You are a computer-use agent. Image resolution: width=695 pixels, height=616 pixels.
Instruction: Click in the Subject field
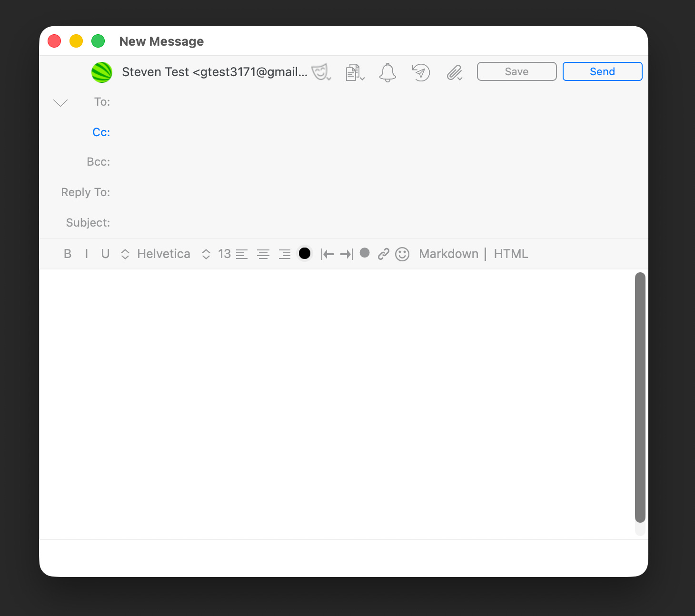pos(378,223)
